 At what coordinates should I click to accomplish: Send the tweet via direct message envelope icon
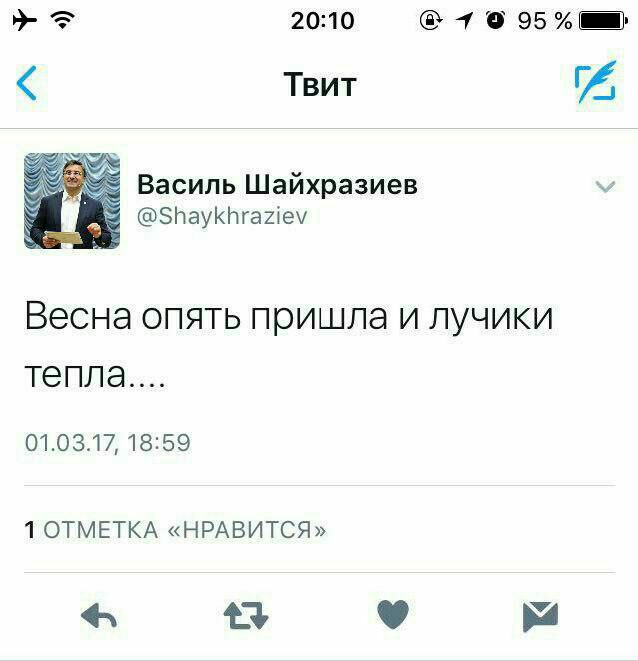coord(540,617)
